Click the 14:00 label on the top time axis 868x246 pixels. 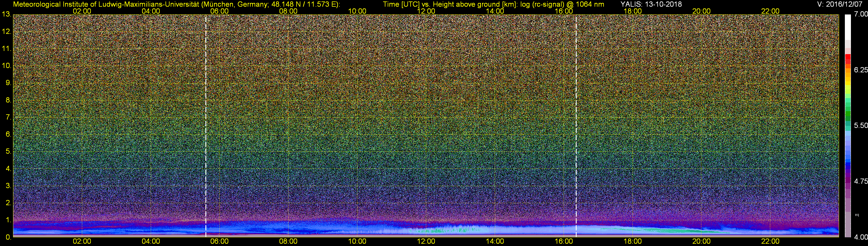click(495, 11)
